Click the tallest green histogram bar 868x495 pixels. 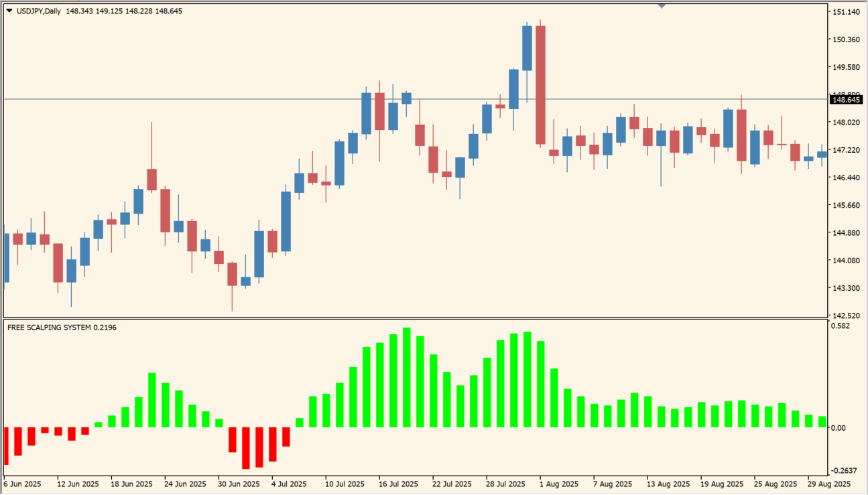tap(407, 377)
